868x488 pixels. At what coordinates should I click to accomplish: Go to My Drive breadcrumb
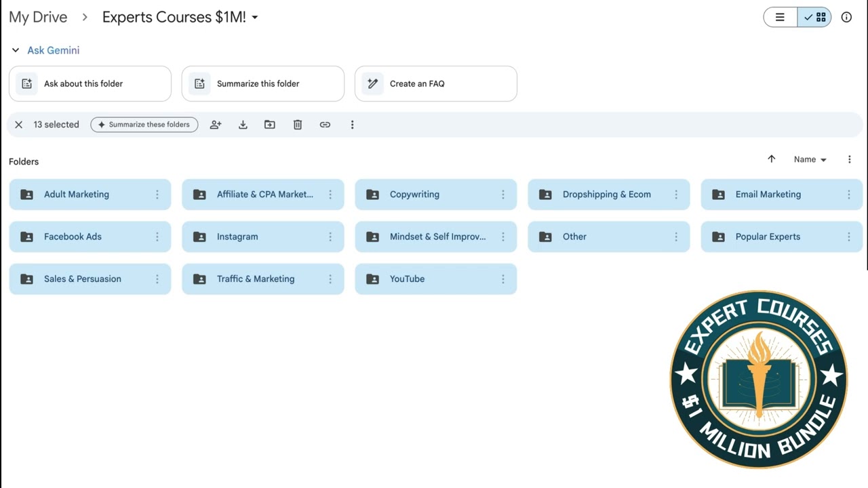(38, 17)
